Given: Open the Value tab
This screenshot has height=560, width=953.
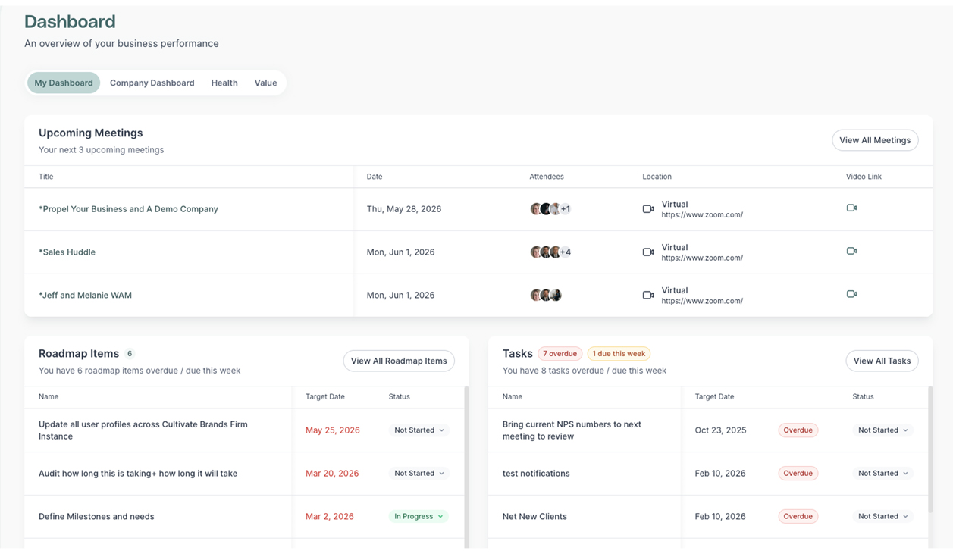Looking at the screenshot, I should point(265,83).
